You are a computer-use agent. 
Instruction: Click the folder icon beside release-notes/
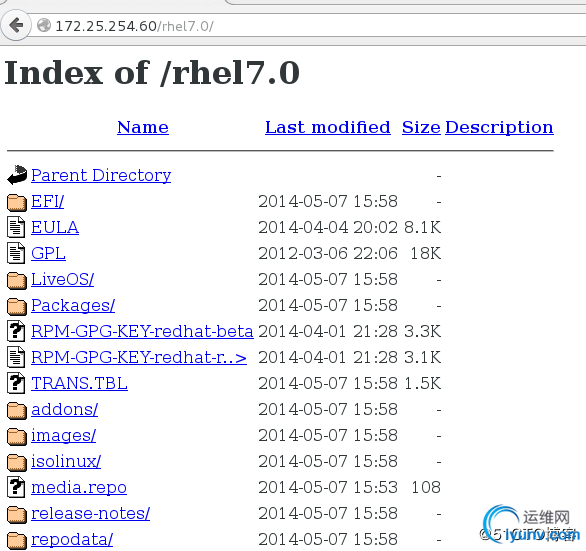tap(17, 514)
